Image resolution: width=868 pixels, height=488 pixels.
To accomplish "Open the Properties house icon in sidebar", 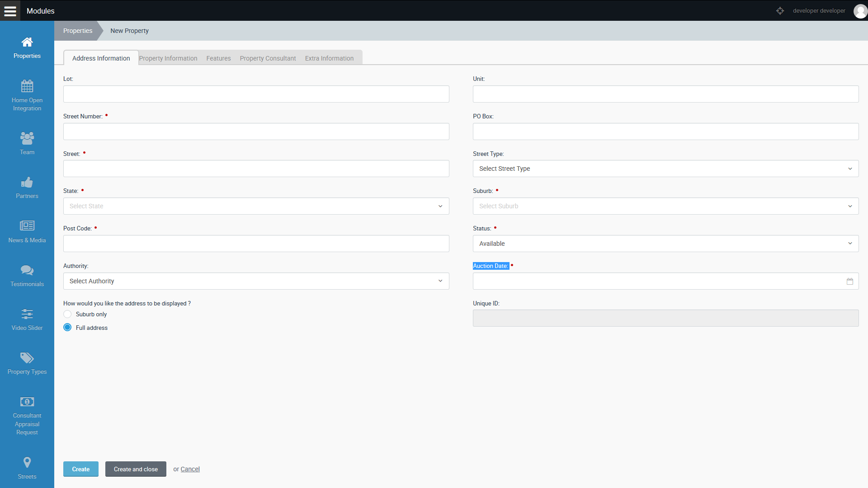I will click(27, 42).
